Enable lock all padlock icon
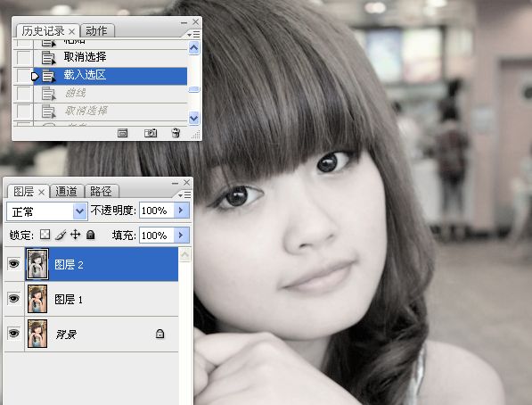This screenshot has height=405, width=532. pyautogui.click(x=91, y=235)
